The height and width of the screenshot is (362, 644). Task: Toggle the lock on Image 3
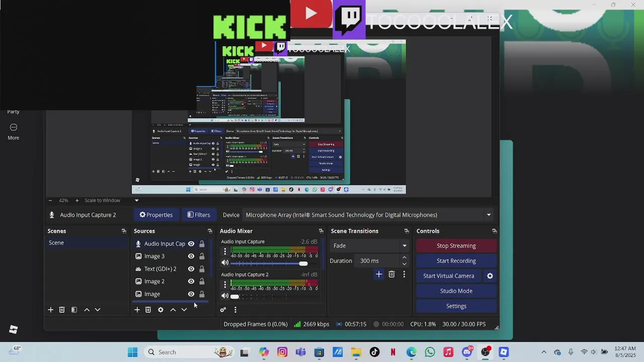(x=202, y=256)
